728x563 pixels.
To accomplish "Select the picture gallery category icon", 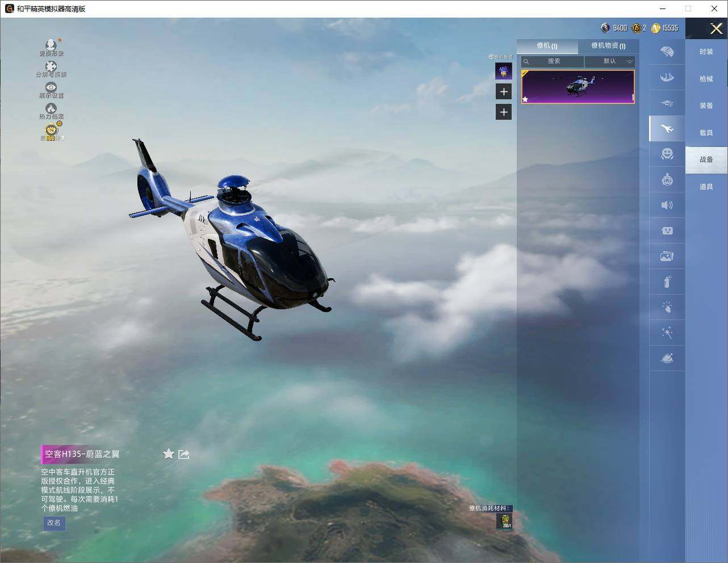I will pyautogui.click(x=667, y=256).
